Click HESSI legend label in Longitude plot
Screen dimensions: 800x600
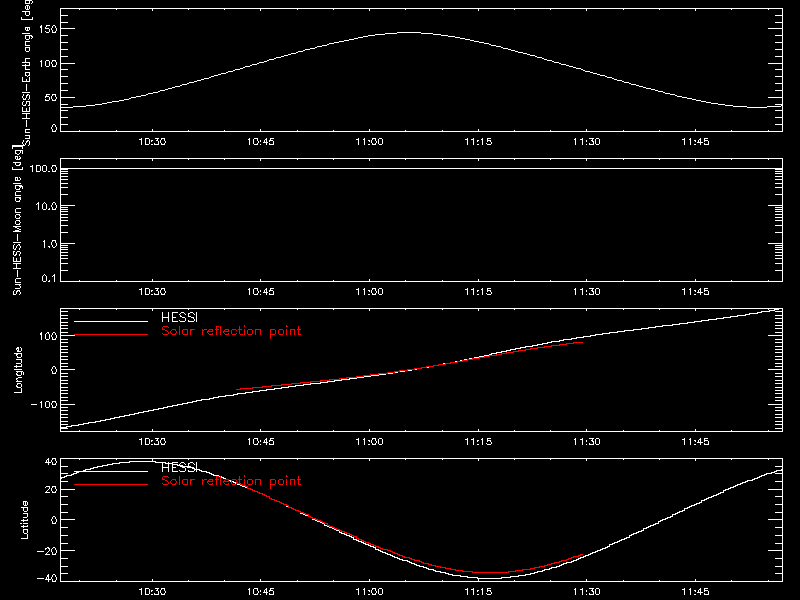pyautogui.click(x=179, y=317)
